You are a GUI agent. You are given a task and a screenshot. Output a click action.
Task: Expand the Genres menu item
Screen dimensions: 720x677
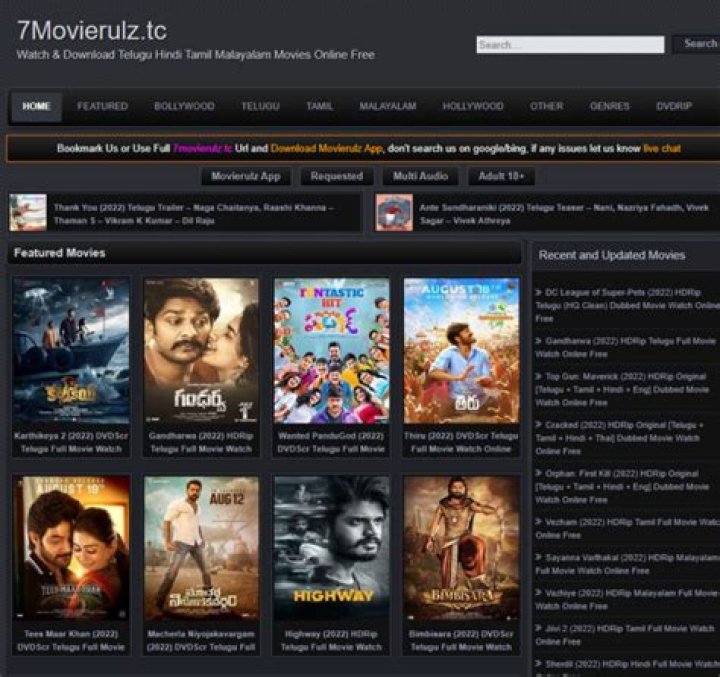coord(609,106)
